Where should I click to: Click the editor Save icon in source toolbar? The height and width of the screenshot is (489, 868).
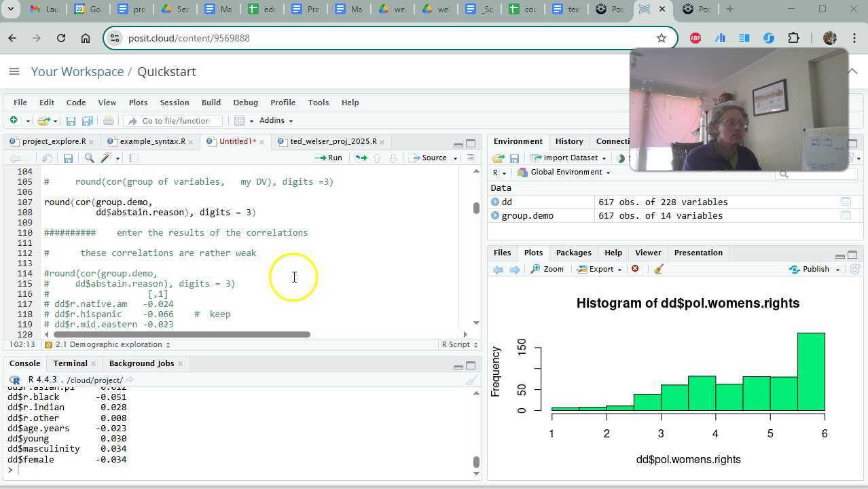pyautogui.click(x=68, y=158)
